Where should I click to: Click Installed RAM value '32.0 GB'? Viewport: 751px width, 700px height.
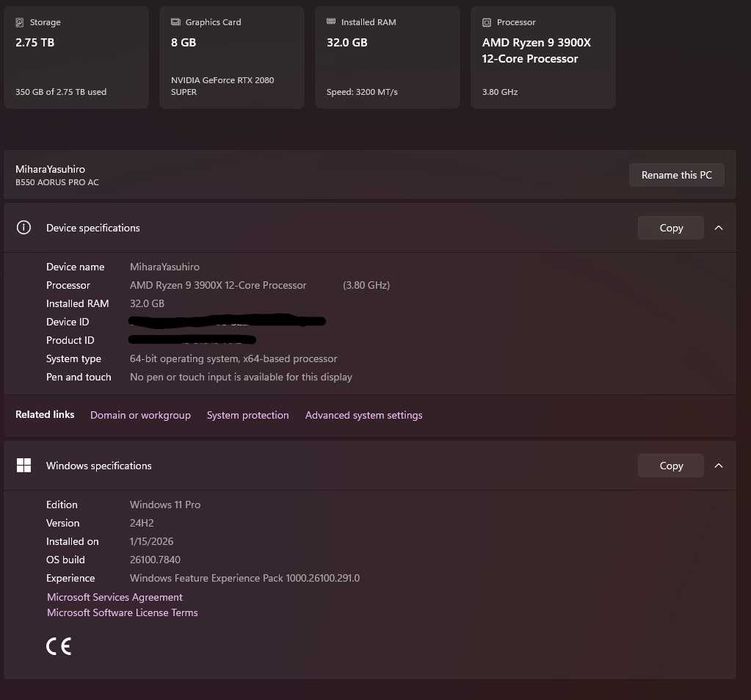[147, 304]
